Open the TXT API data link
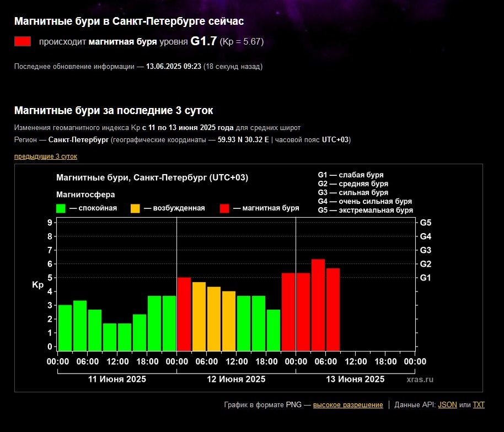 (x=479, y=404)
